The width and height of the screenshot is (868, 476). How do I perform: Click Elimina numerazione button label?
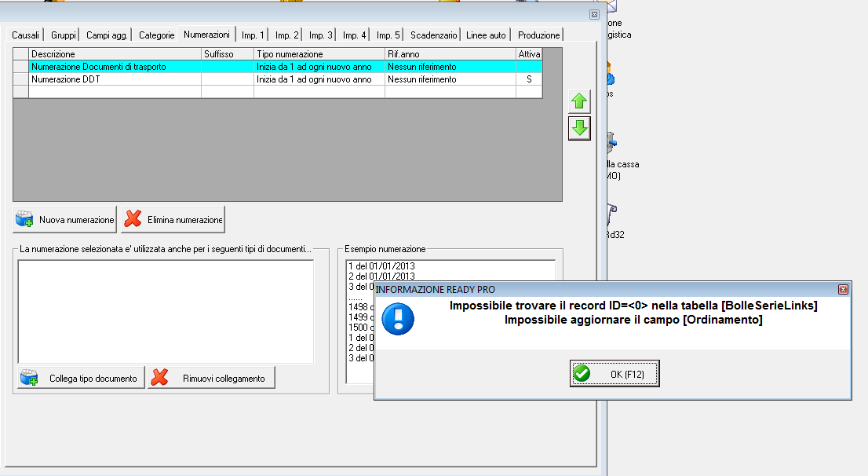click(185, 220)
